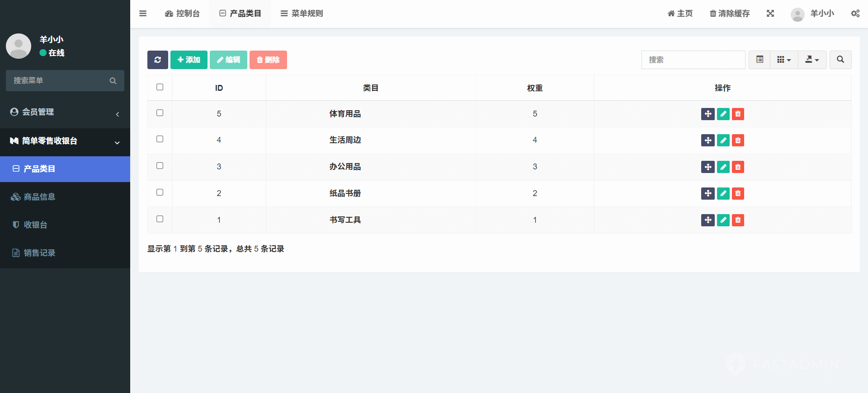Click the sidebar user avatar
Screen dimensions: 868x393
point(19,46)
